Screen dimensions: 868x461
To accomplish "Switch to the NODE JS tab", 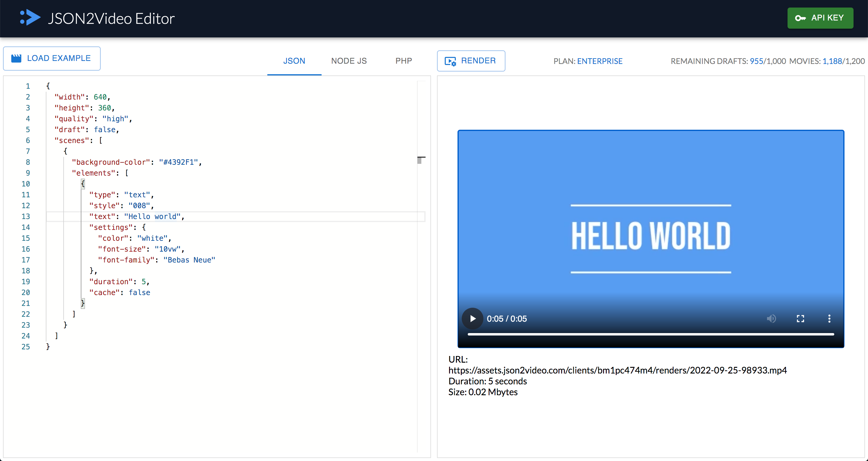I will tap(349, 61).
